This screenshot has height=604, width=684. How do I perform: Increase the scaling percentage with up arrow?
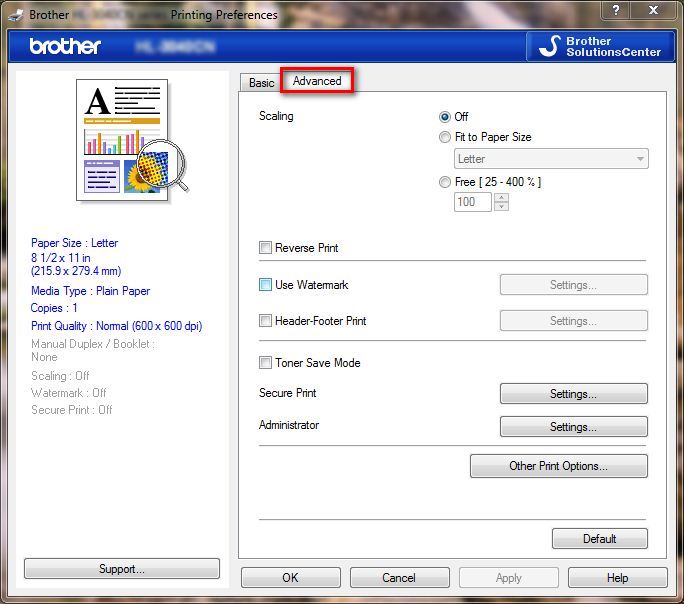pyautogui.click(x=502, y=197)
